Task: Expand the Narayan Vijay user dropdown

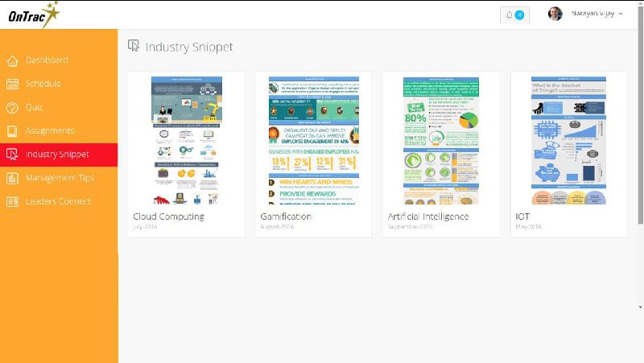Action: pyautogui.click(x=597, y=14)
